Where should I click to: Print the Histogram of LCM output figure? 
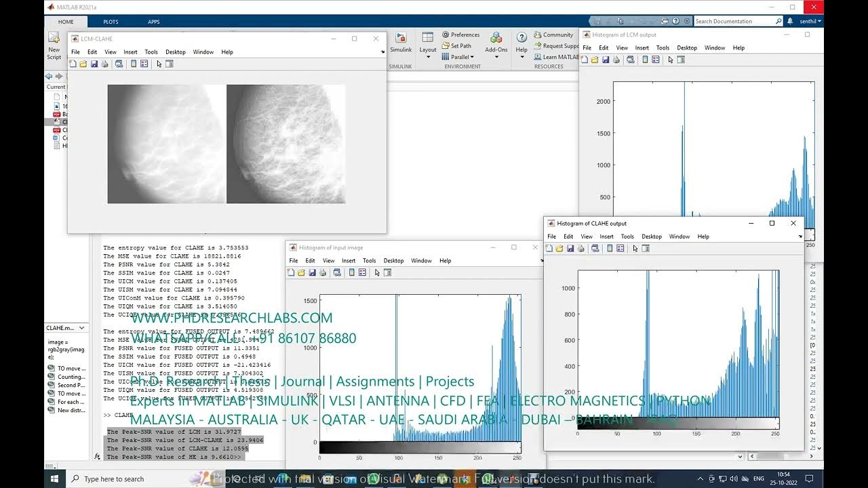pyautogui.click(x=616, y=60)
